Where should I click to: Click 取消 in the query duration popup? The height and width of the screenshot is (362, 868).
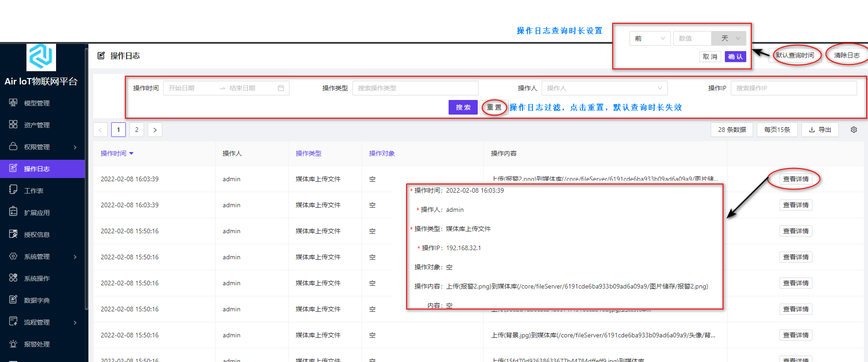(x=710, y=57)
